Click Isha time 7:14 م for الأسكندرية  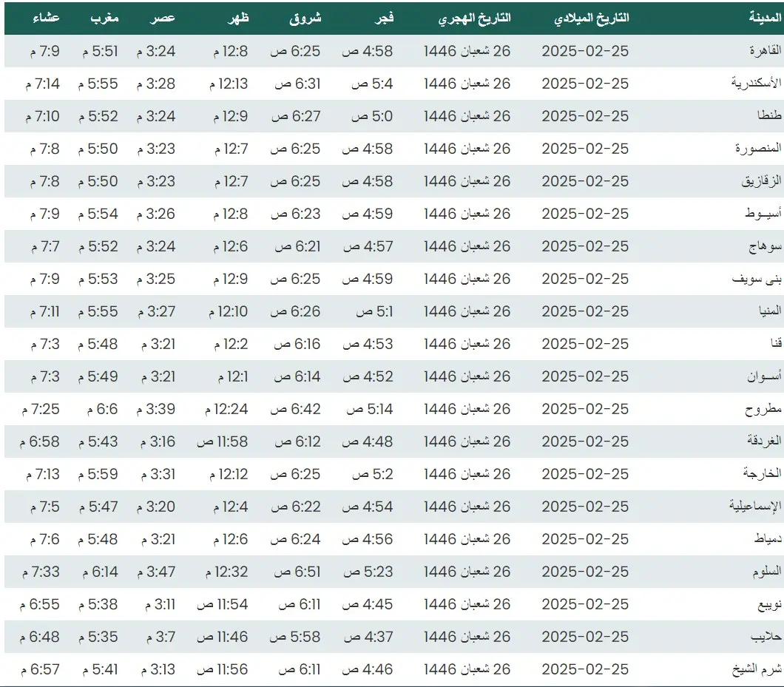coord(42,84)
